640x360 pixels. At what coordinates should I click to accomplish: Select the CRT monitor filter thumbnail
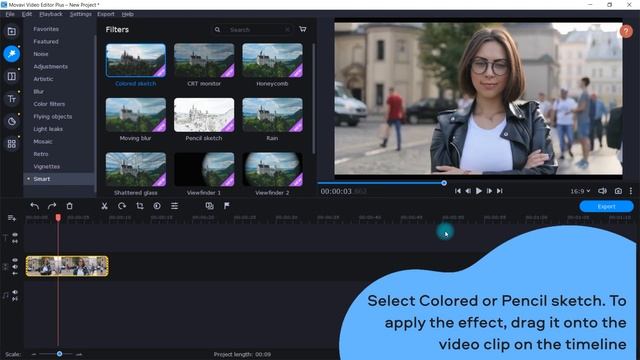coord(204,60)
